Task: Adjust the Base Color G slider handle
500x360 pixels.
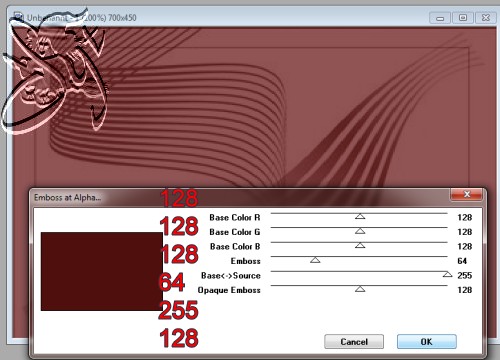Action: [x=360, y=231]
